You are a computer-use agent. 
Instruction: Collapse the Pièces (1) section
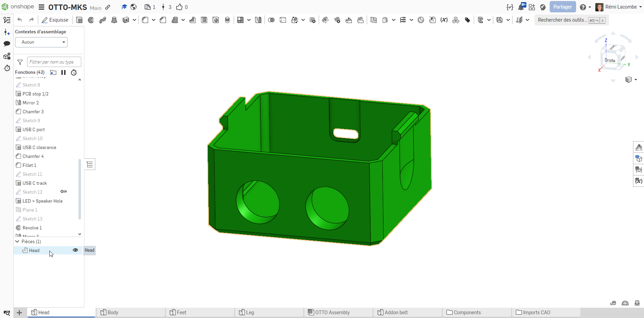click(17, 241)
